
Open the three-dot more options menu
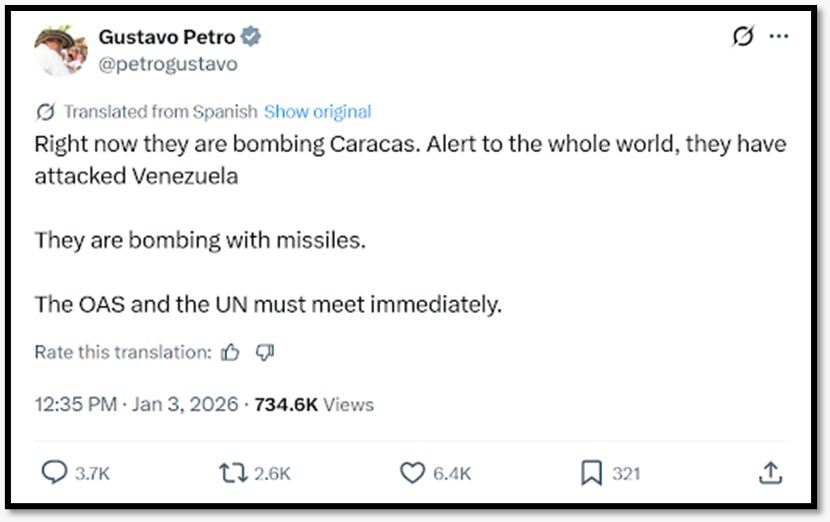(779, 37)
